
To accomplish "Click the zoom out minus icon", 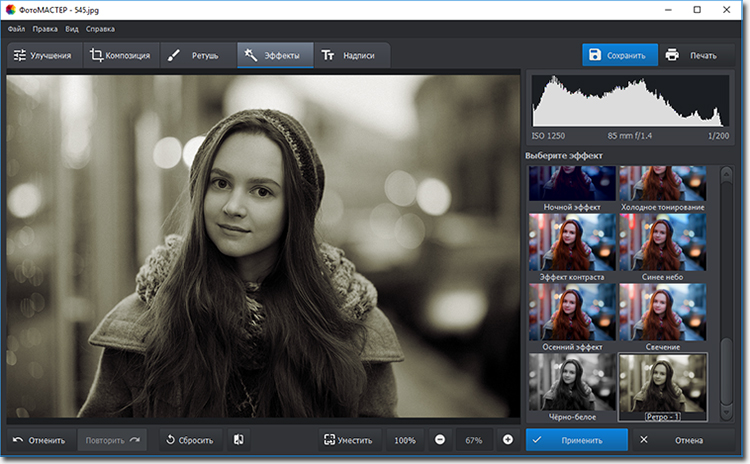I will point(440,440).
